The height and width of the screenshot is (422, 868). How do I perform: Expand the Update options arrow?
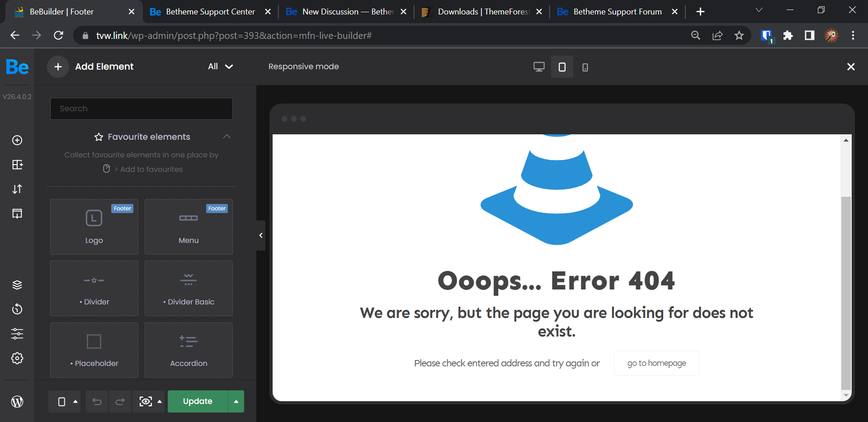[236, 401]
